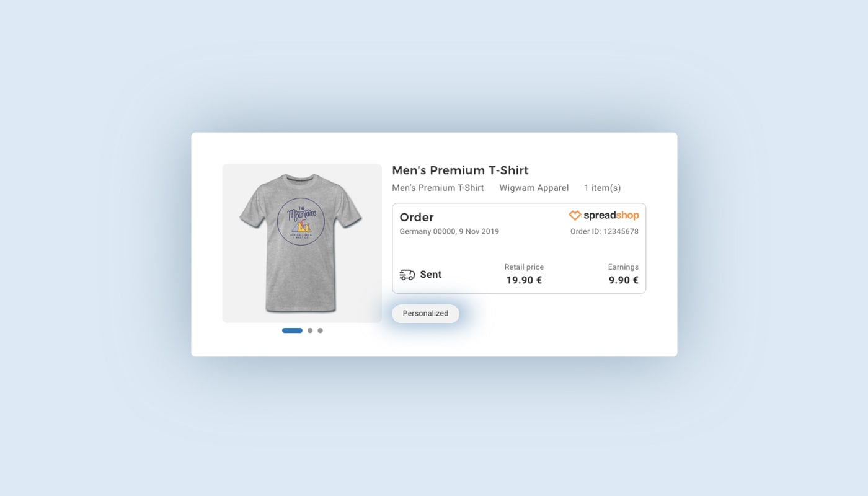This screenshot has width=868, height=496.
Task: Click the Germany 00000, 9 Nov 2019 text
Action: 449,232
